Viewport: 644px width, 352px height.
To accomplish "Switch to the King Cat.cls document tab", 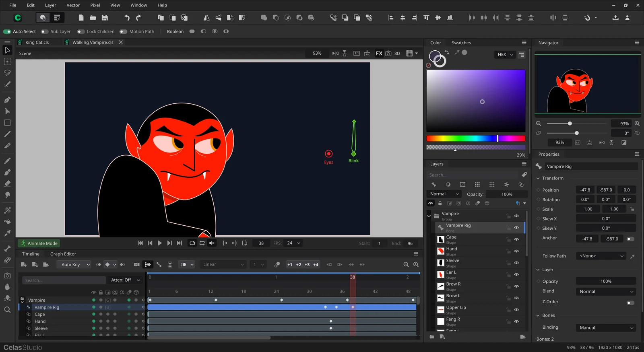I will coord(37,42).
